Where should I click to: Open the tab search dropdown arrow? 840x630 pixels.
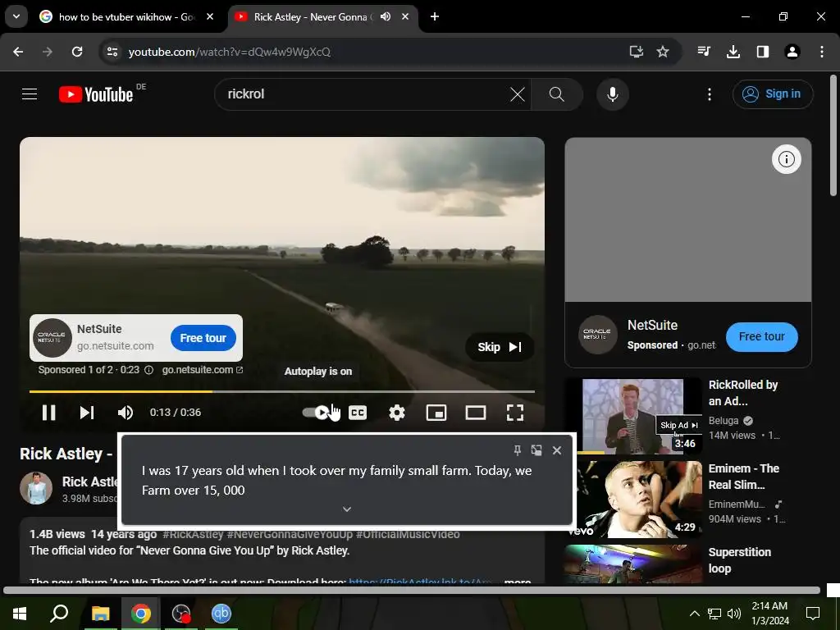coord(16,16)
